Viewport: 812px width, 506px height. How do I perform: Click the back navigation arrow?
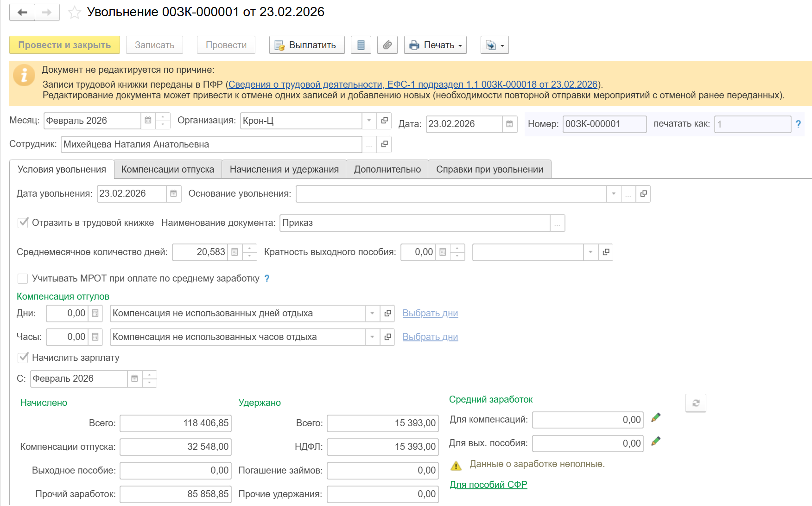tap(22, 13)
